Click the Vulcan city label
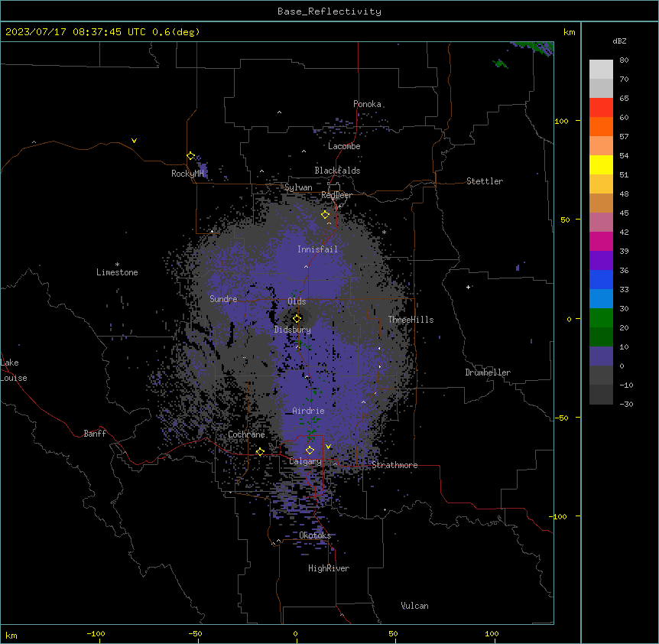Image resolution: width=659 pixels, height=644 pixels. pyautogui.click(x=415, y=606)
